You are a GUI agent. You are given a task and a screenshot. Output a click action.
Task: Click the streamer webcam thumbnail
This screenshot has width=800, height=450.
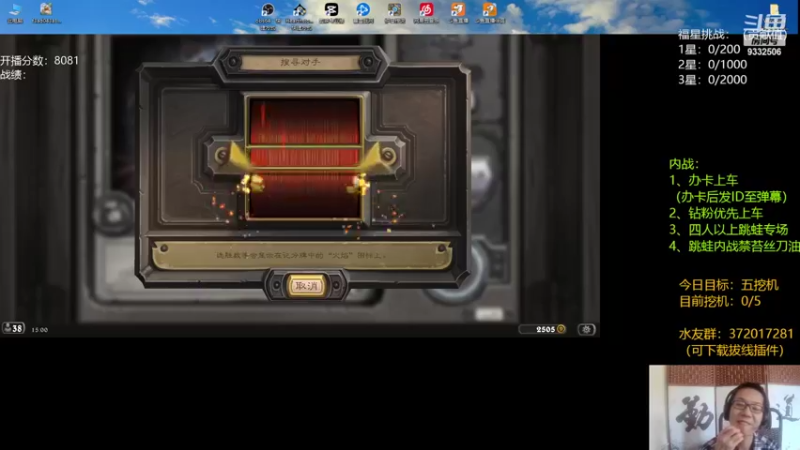[x=724, y=407]
